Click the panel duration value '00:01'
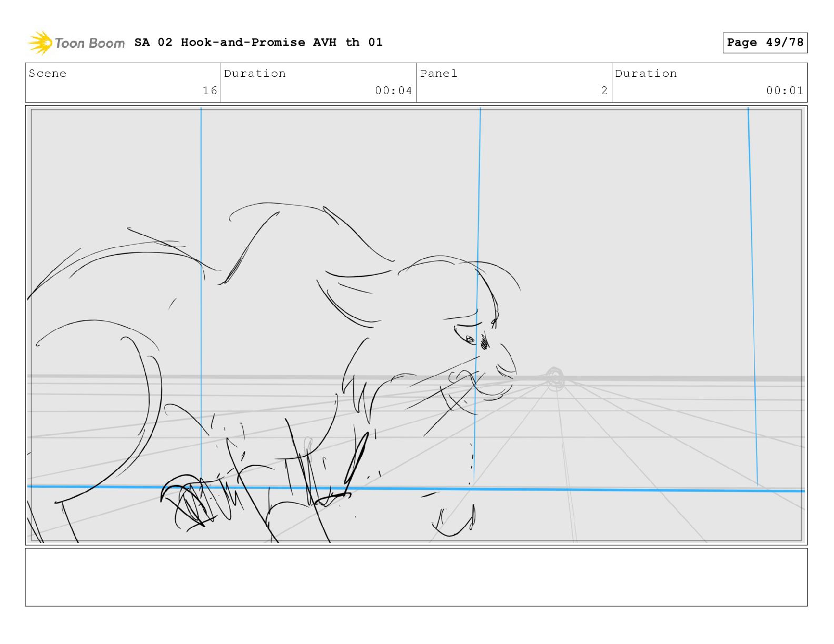 [x=785, y=90]
